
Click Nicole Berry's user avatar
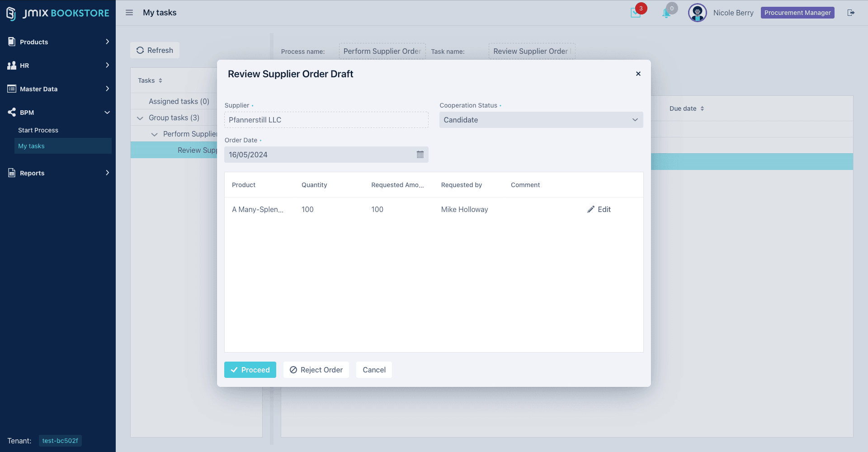[x=697, y=13]
